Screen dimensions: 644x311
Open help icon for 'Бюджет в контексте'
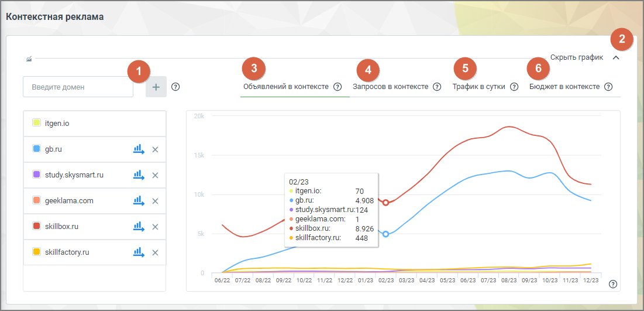pos(608,87)
